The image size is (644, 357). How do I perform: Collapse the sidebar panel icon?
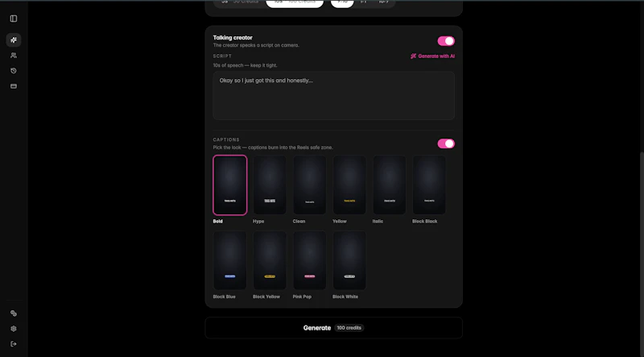click(x=14, y=19)
